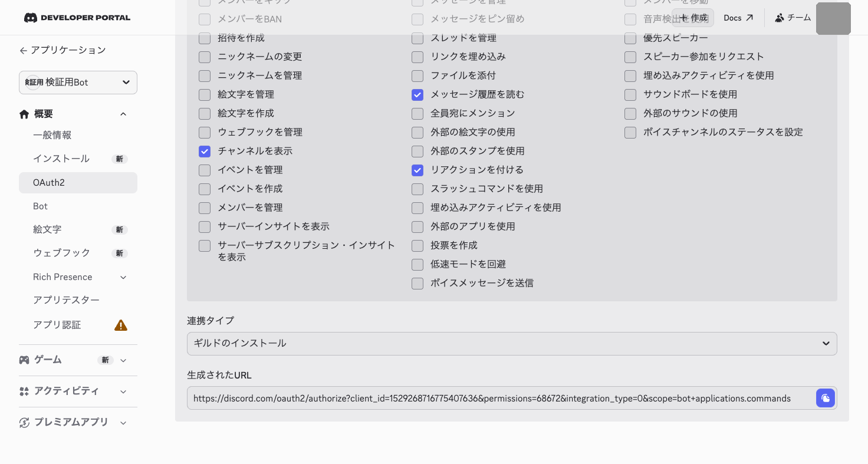Check 低速モードを回避 checkbox
868x464 pixels.
click(417, 264)
